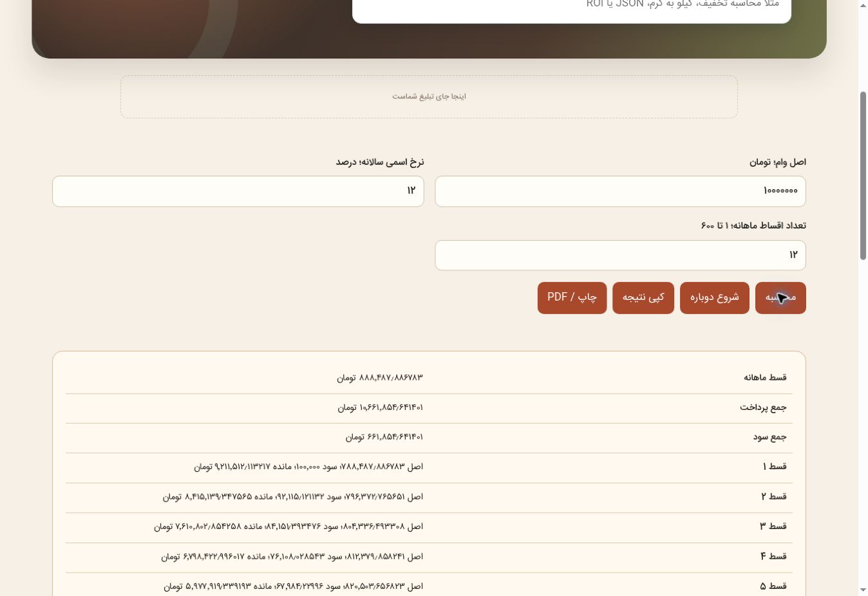Click the قسط ۴ row label
The height and width of the screenshot is (596, 868).
[x=773, y=557]
